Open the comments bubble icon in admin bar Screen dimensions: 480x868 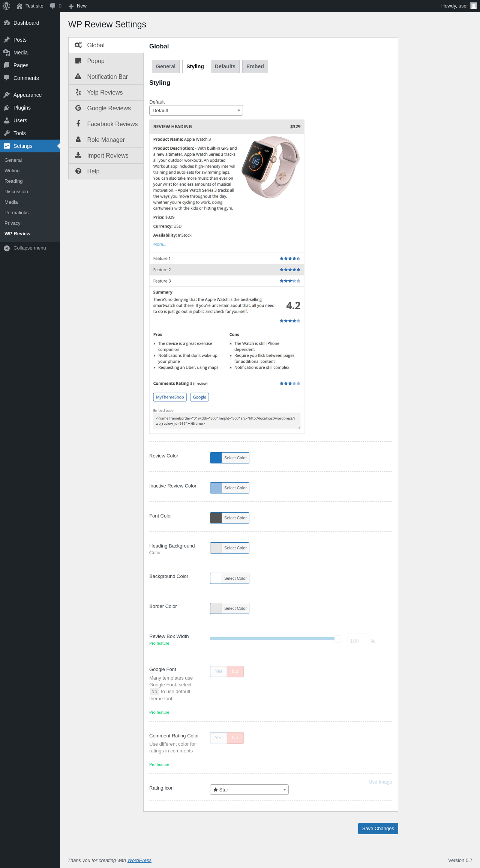click(52, 6)
